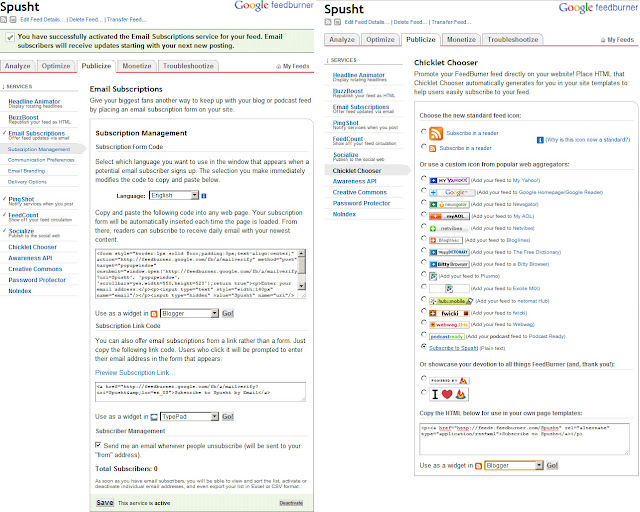
Task: Click Go beside Blogger in Chicklet Chooser
Action: 552,465
